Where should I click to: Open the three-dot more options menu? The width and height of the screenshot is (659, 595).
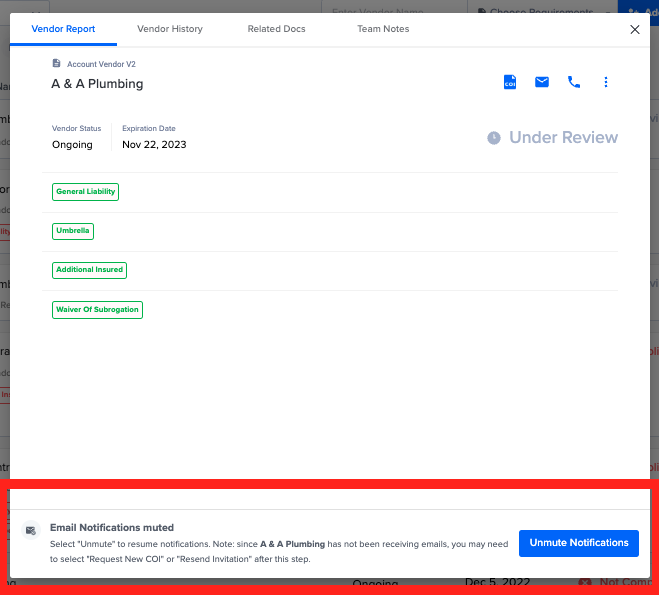coord(606,82)
